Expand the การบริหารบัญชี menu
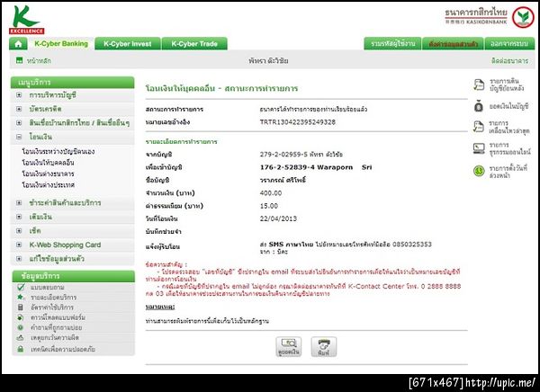 tap(19, 94)
